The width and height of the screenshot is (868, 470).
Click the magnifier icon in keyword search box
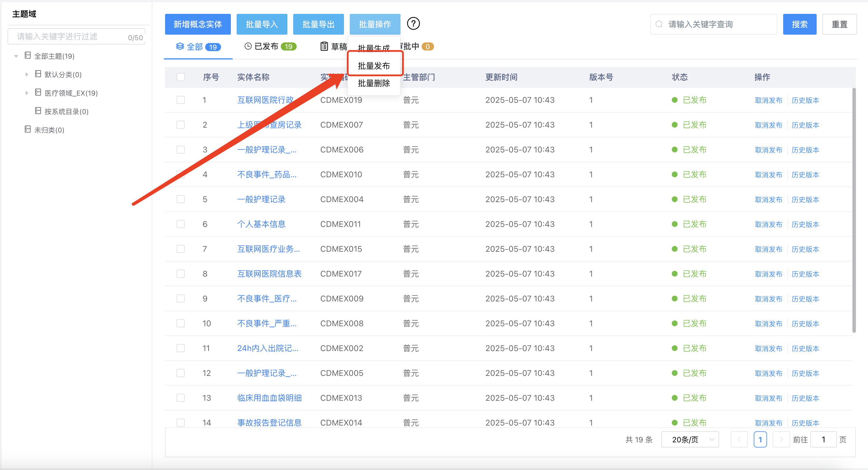pyautogui.click(x=659, y=24)
